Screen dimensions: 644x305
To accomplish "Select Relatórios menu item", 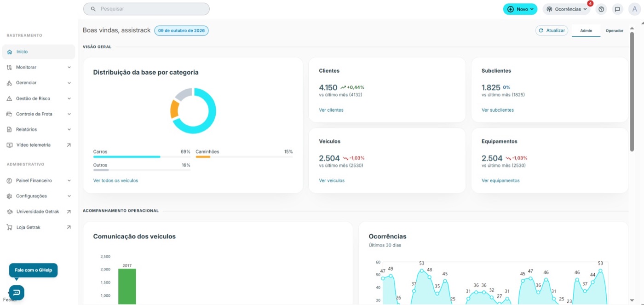I will pyautogui.click(x=39, y=129).
